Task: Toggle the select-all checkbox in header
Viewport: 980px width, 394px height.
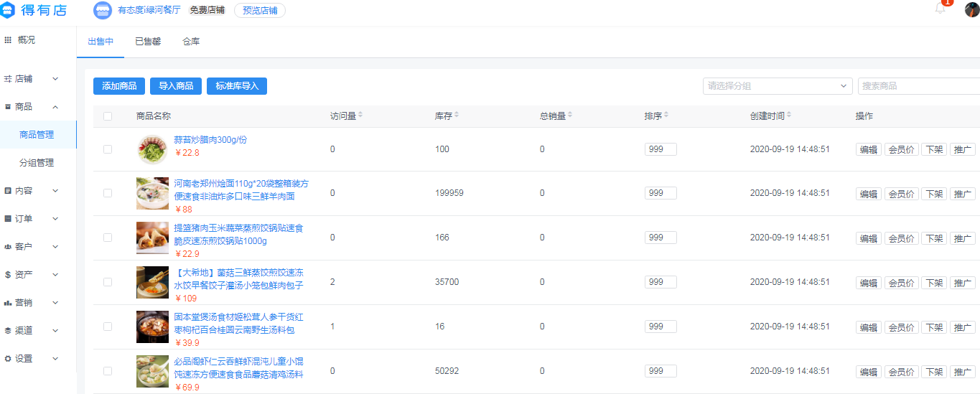Action: (x=108, y=116)
